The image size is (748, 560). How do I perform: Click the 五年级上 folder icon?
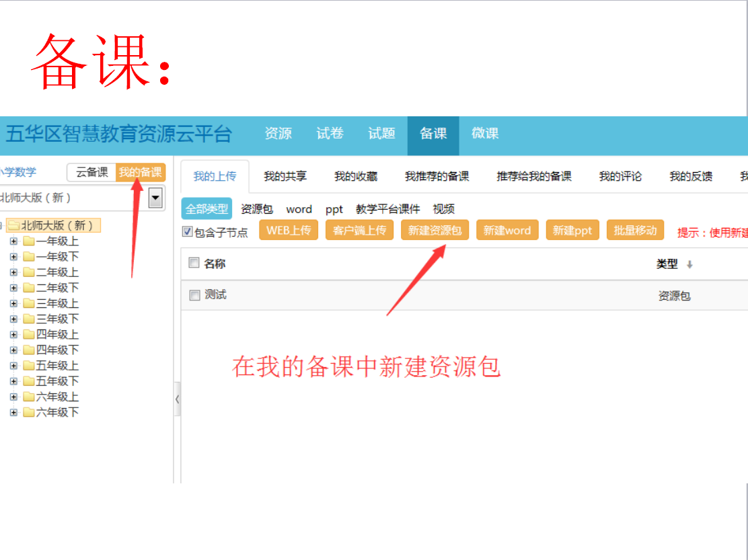click(x=29, y=366)
